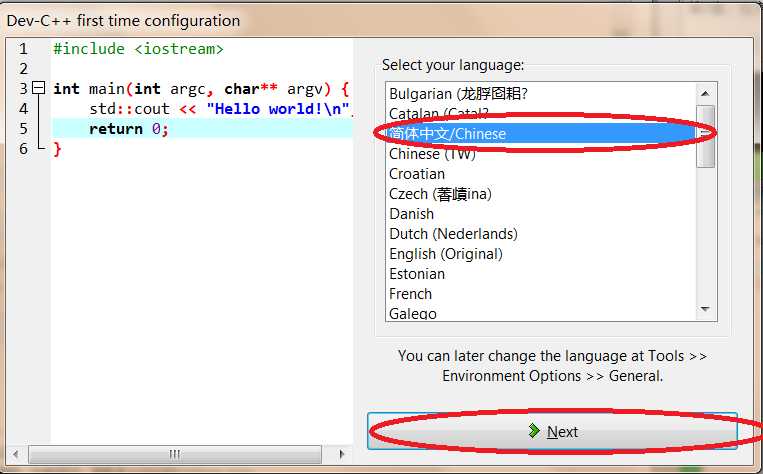
Task: Click the green arrow icon on Next
Action: click(534, 431)
